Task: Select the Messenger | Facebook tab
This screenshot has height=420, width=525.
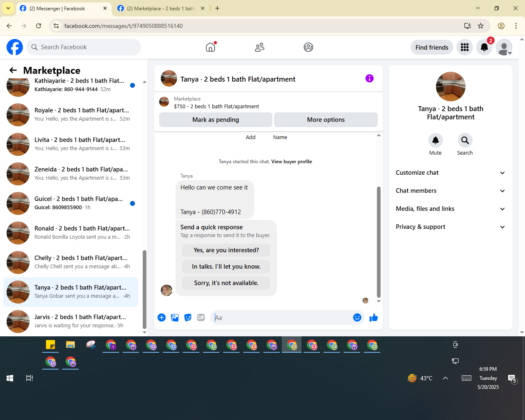Action: (57, 8)
